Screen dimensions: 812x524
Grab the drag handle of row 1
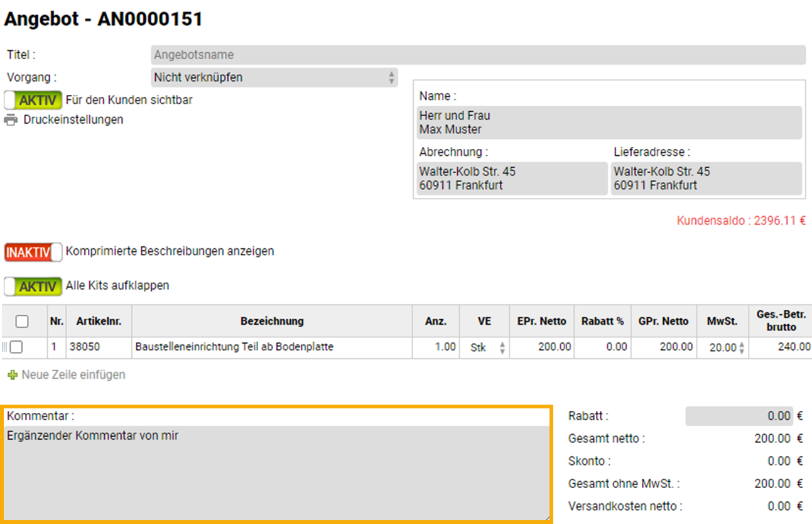5,347
